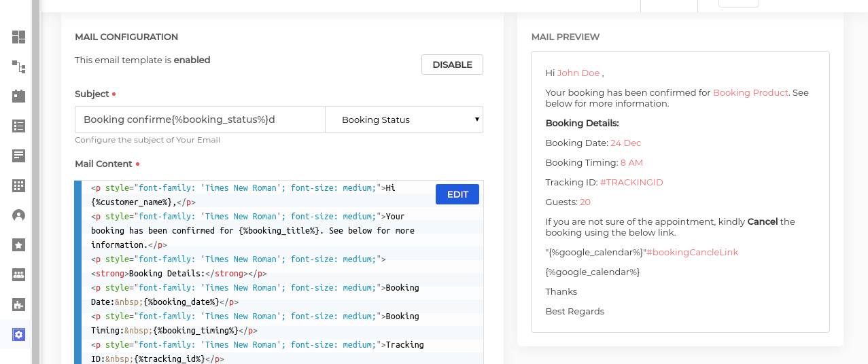Open the calendar sidebar icon
The height and width of the screenshot is (364, 868).
click(18, 96)
